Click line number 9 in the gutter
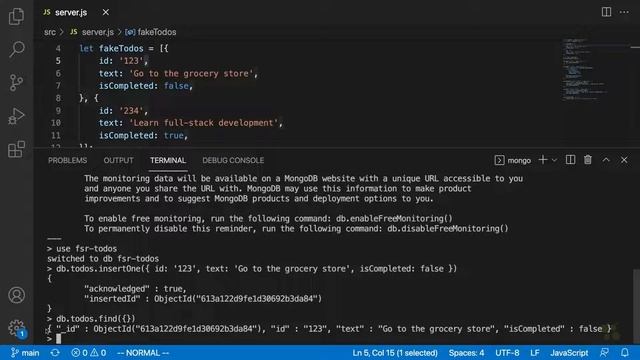640x360 pixels. click(x=58, y=111)
